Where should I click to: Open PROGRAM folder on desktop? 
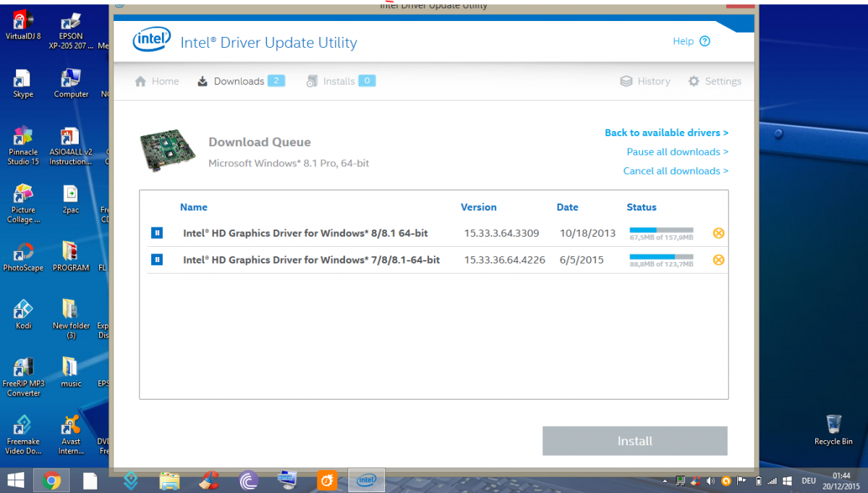(71, 257)
